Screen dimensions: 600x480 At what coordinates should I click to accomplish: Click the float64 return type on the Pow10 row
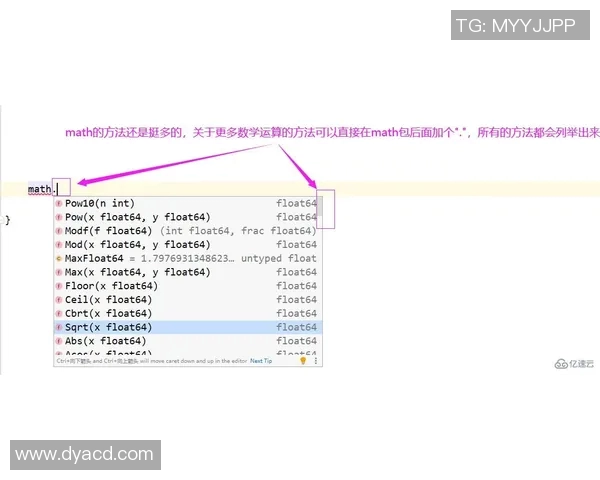[x=296, y=203]
